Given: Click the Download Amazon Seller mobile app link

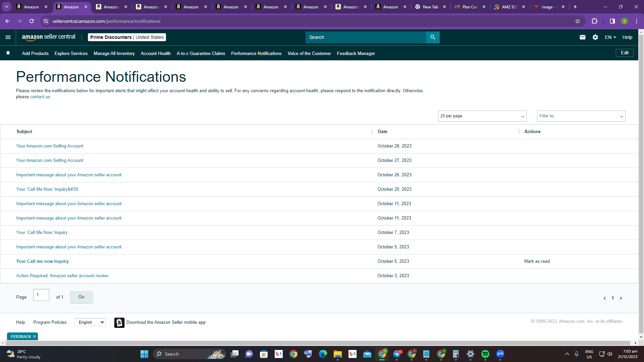Looking at the screenshot, I should (166, 322).
